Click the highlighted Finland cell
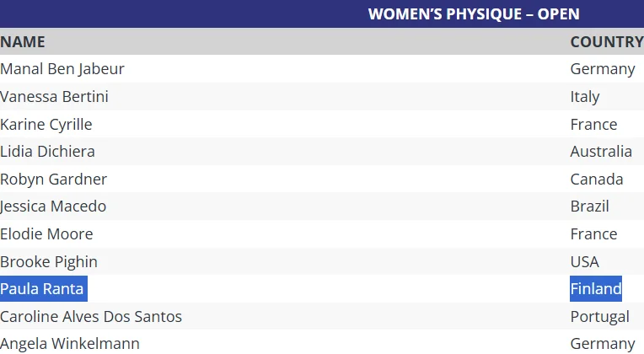The image size is (644, 354). click(595, 289)
